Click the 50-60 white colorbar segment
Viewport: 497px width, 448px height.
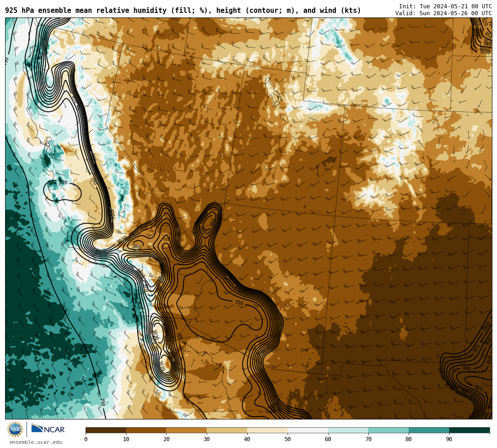[308, 430]
